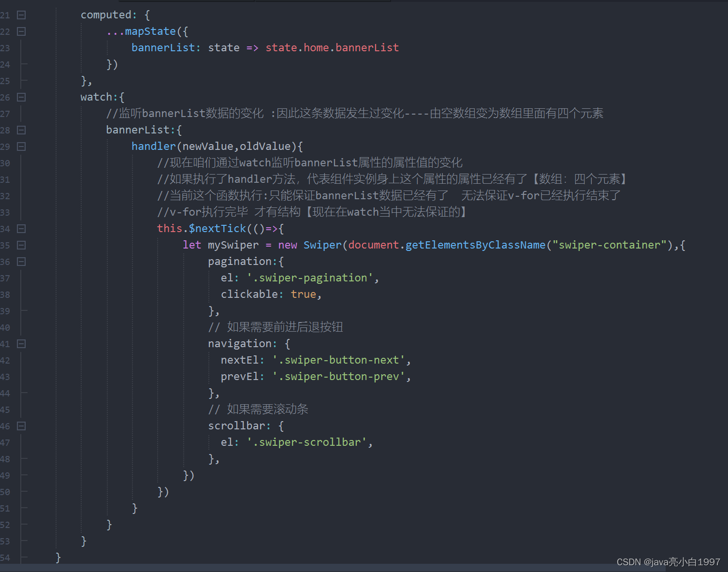Click the getElementsByClassName method
The width and height of the screenshot is (728, 572).
click(476, 245)
